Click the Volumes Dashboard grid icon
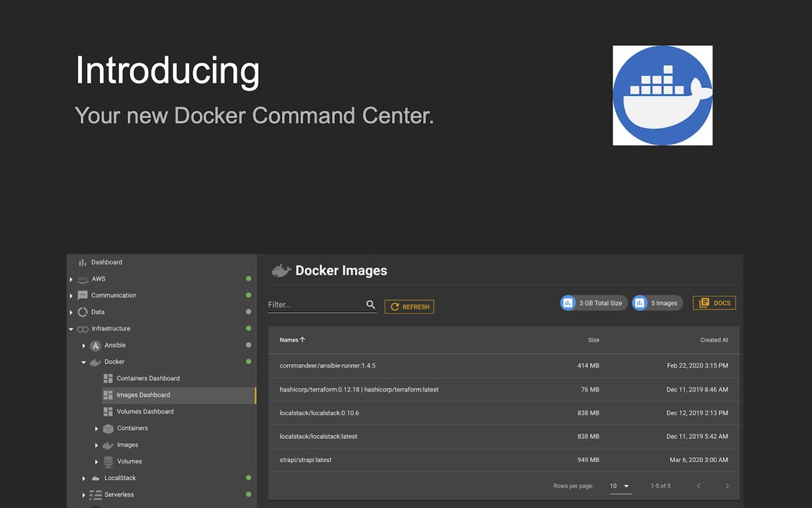The image size is (812, 508). click(108, 412)
